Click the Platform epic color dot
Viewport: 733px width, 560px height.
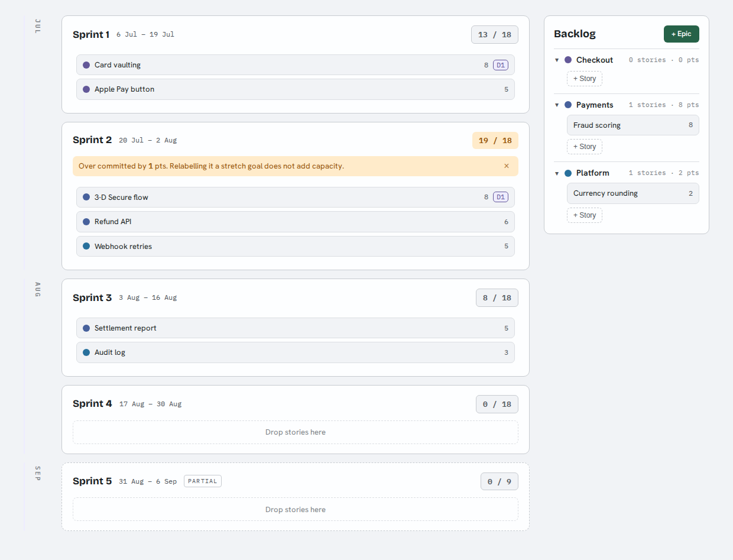click(x=568, y=173)
